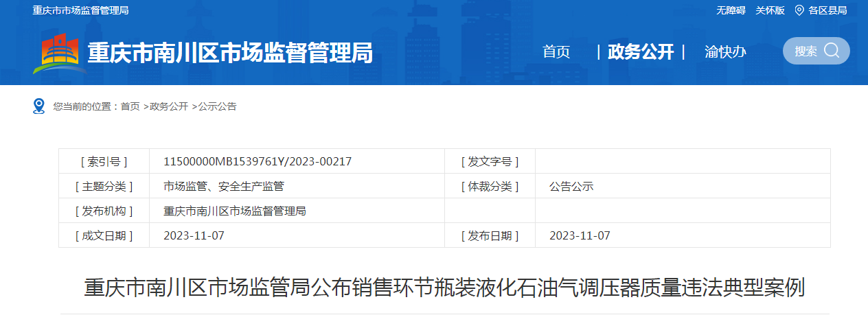
Task: Click the [ 成文日期 ] label
Action: pos(104,235)
